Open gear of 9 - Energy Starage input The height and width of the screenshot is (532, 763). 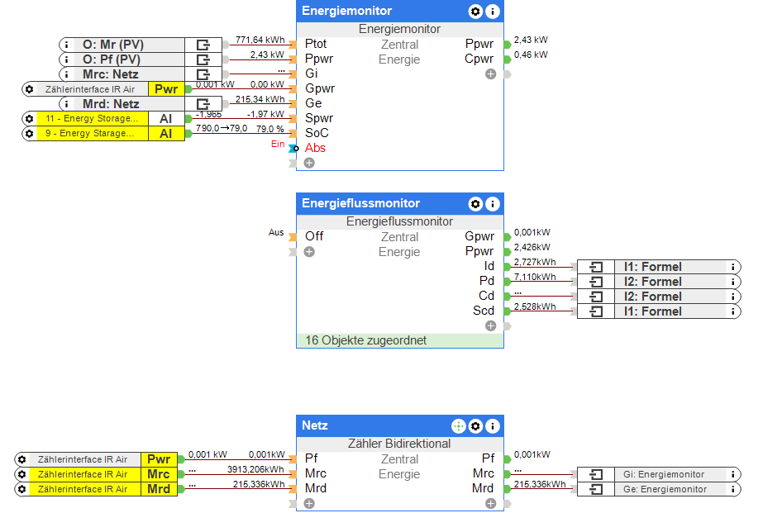pyautogui.click(x=29, y=133)
